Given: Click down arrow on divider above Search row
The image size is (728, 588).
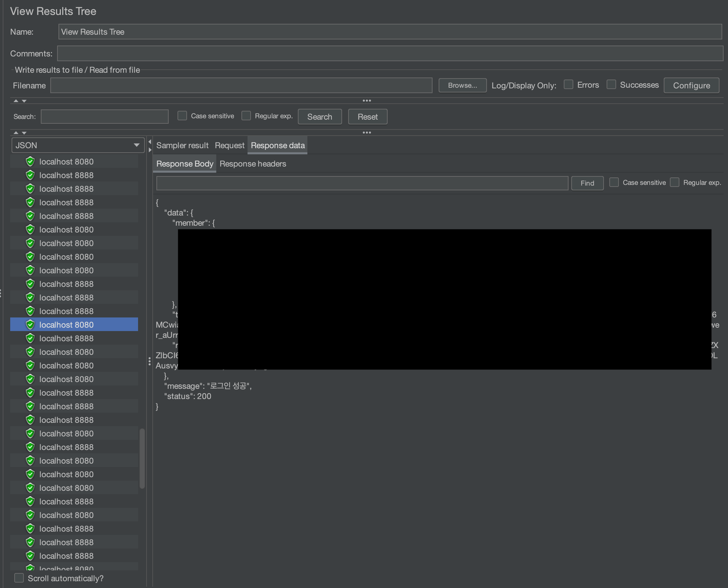Looking at the screenshot, I should tap(24, 101).
